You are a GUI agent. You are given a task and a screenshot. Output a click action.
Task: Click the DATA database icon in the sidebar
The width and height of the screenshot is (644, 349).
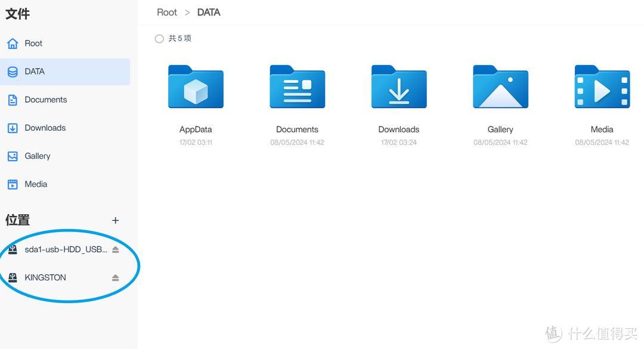(x=13, y=72)
